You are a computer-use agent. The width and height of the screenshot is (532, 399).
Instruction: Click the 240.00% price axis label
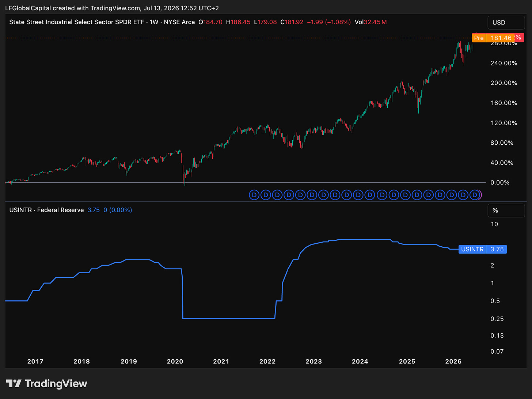pyautogui.click(x=504, y=63)
